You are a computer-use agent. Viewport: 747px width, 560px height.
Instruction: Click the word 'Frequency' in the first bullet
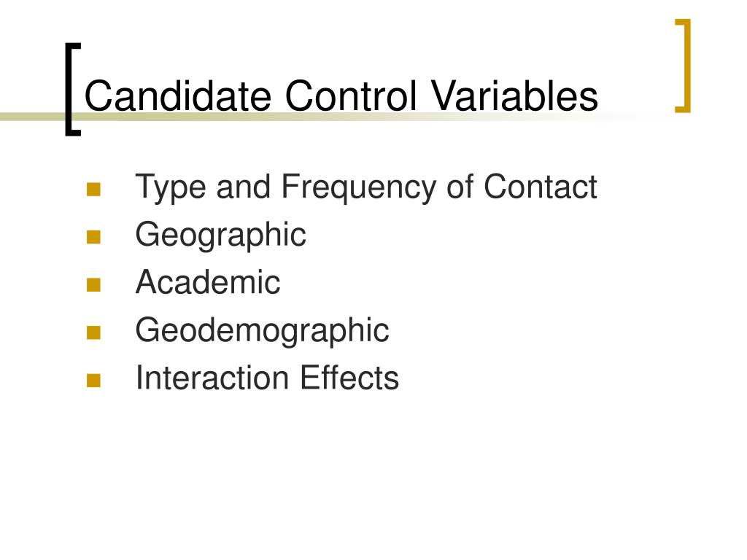tap(359, 187)
